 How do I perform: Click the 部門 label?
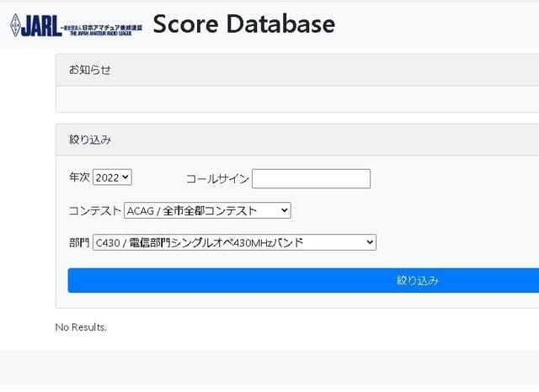pos(79,242)
